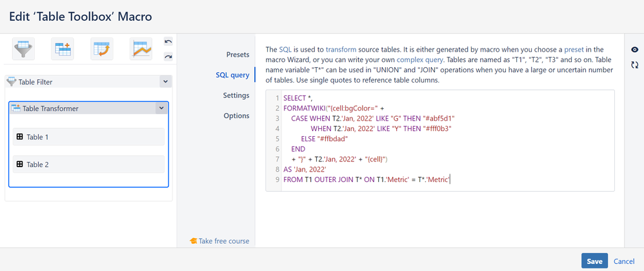Add a Chart from Table macro
Viewport: 644px width, 271px height.
141,49
